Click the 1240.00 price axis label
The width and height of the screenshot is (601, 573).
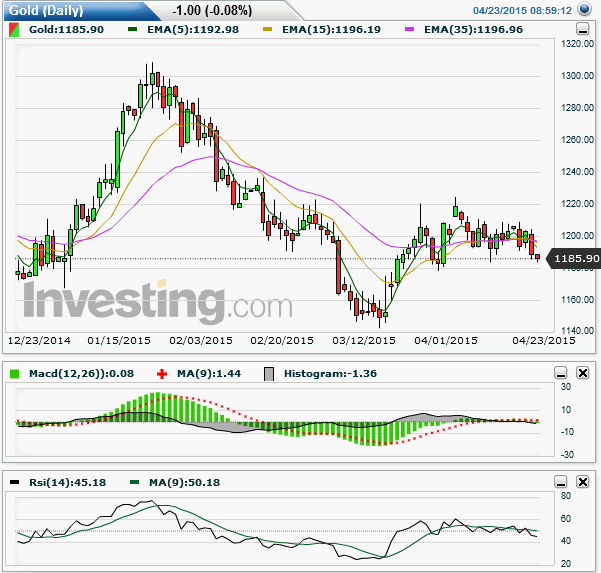pyautogui.click(x=578, y=172)
